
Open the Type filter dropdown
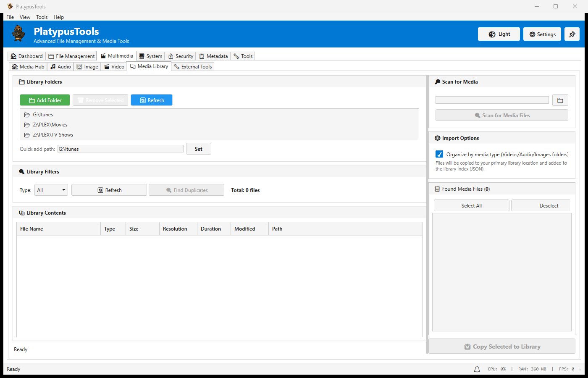tap(51, 190)
